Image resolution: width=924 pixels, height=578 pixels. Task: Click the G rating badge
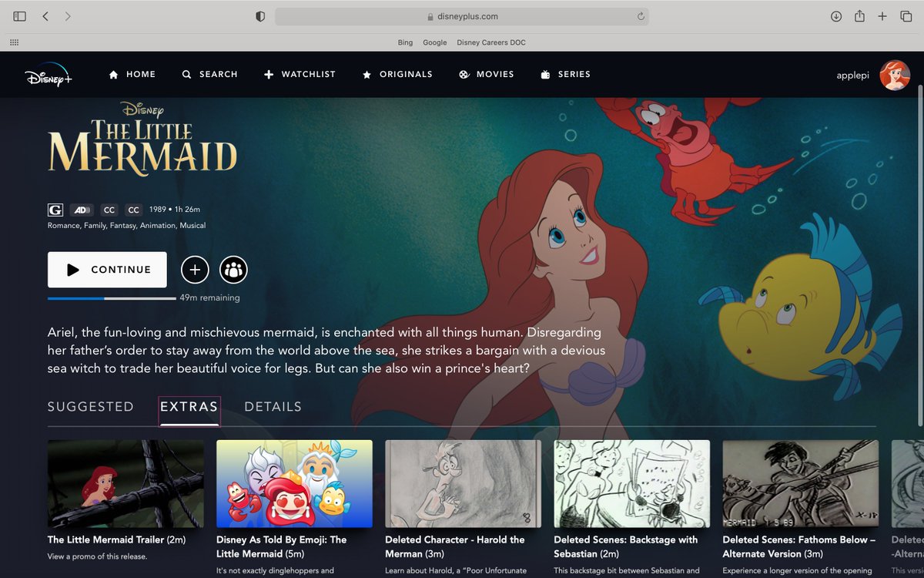pos(55,210)
